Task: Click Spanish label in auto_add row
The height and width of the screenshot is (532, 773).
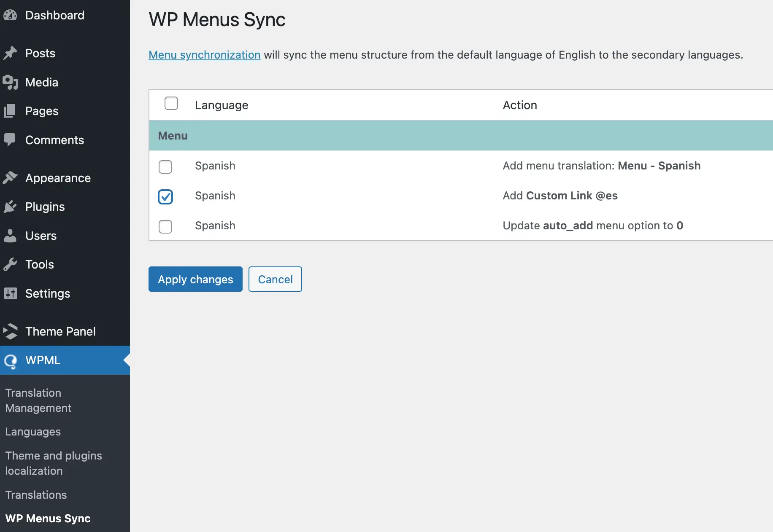Action: 215,226
